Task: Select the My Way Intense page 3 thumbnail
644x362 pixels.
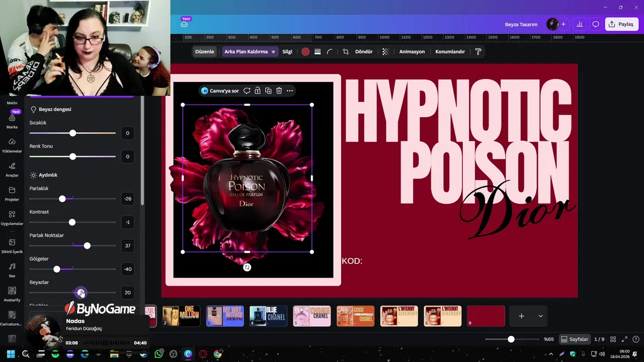Action: (x=225, y=316)
